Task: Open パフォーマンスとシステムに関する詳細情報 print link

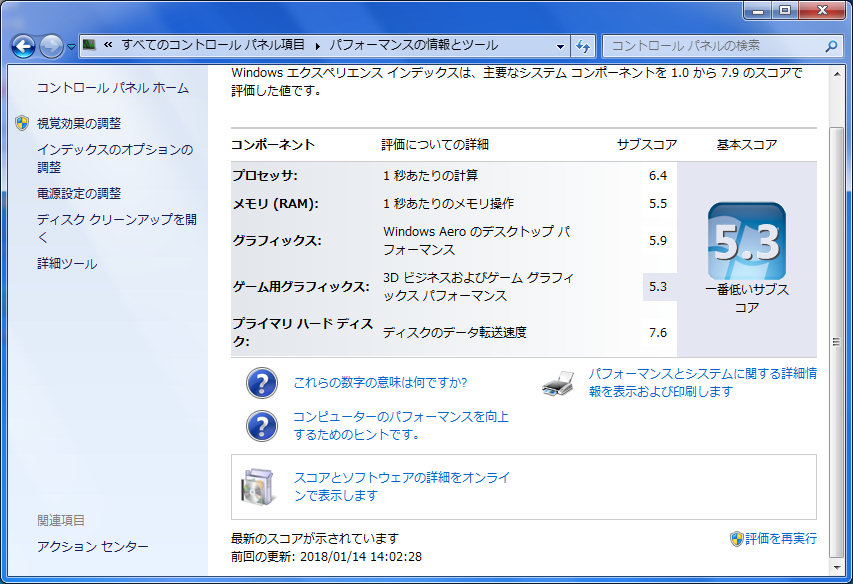Action: tap(703, 382)
